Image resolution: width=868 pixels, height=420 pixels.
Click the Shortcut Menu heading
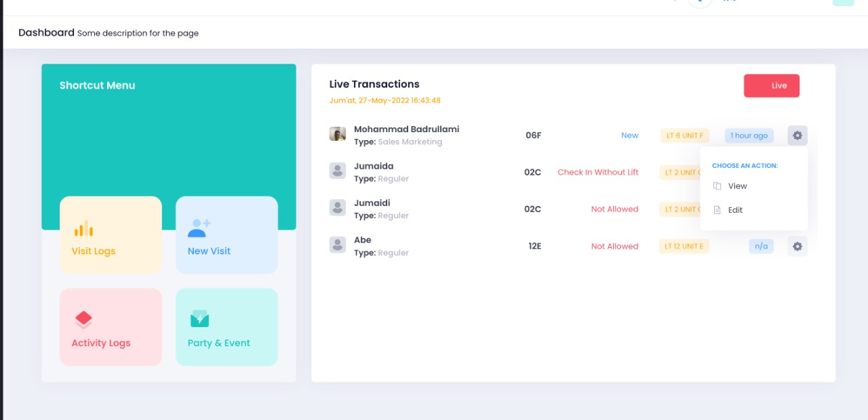(97, 85)
